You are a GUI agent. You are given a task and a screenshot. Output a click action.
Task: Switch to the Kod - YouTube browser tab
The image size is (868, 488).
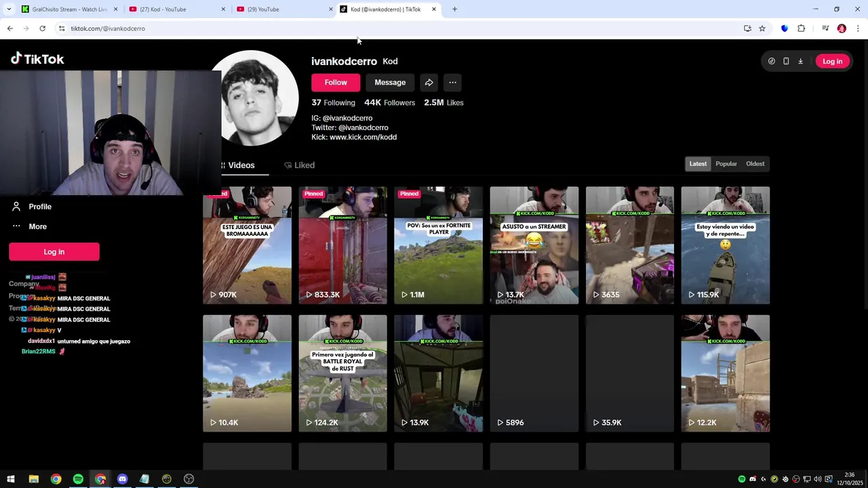pyautogui.click(x=177, y=9)
